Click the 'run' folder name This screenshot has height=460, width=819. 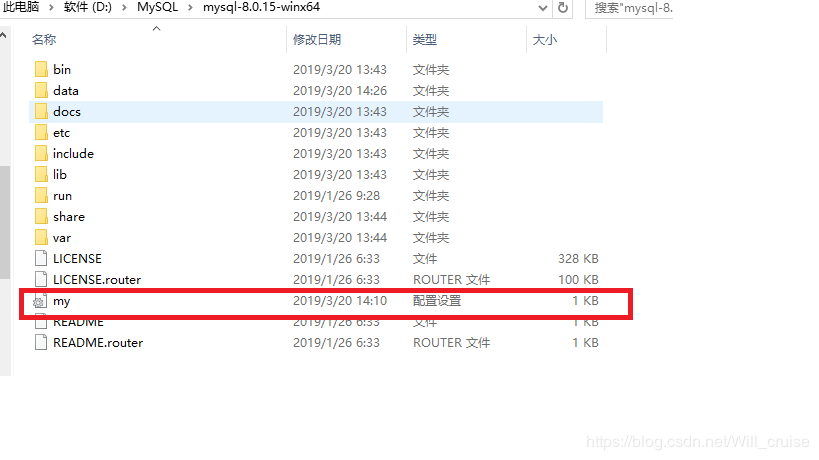pos(62,196)
